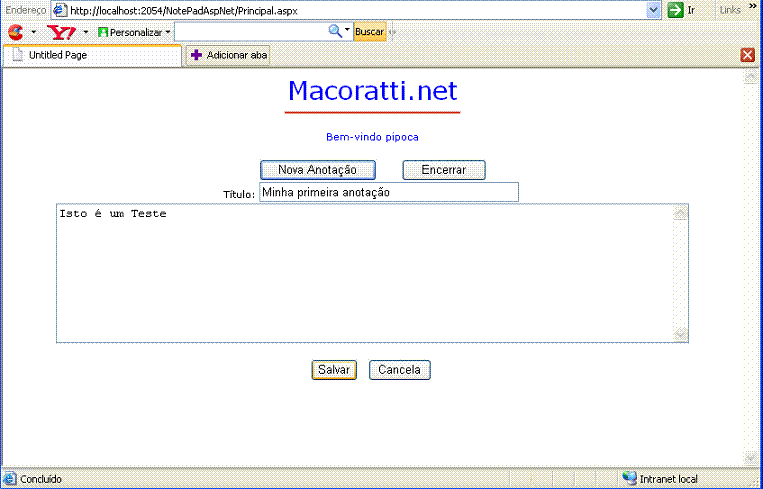
Task: Click the Adicionar aba tab
Action: coord(228,55)
